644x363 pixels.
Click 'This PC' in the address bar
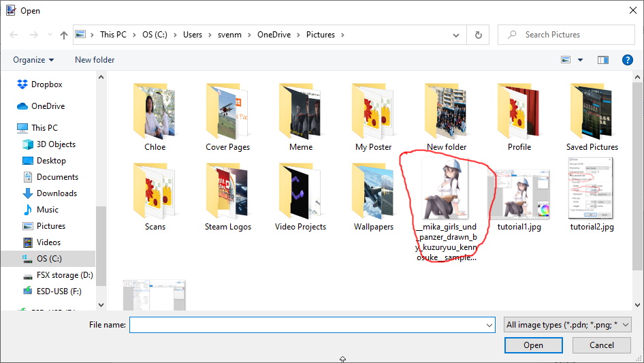click(x=114, y=35)
